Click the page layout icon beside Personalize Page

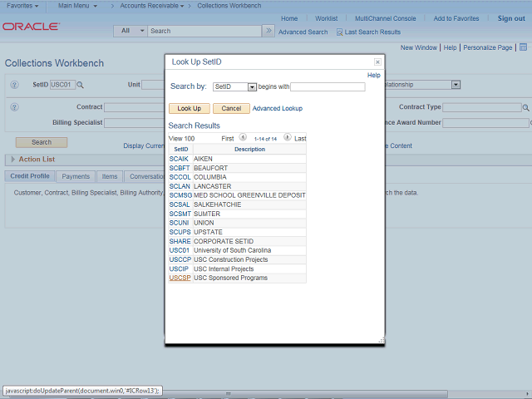523,48
